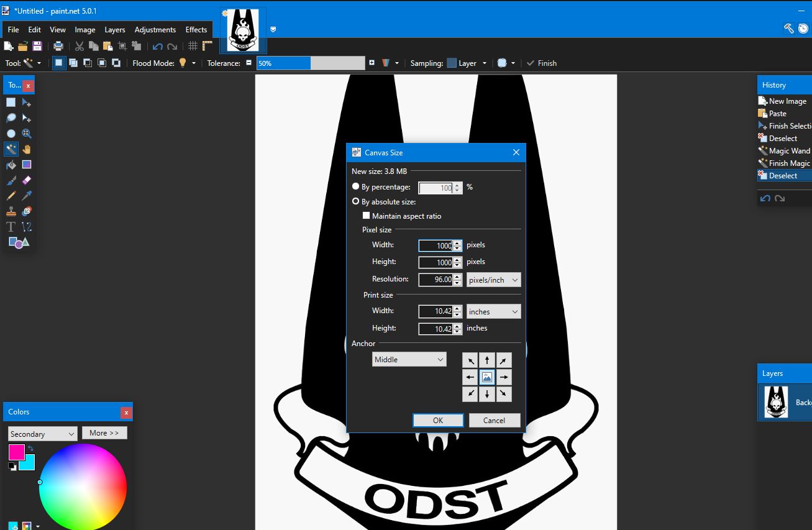Select the Shapes tool
The width and height of the screenshot is (812, 530).
(19, 242)
